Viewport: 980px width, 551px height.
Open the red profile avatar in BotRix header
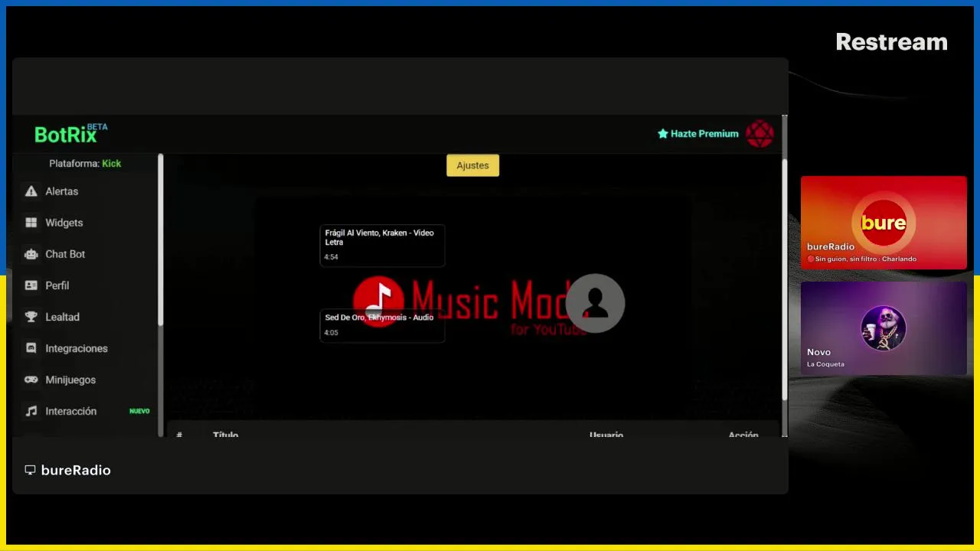click(x=759, y=134)
